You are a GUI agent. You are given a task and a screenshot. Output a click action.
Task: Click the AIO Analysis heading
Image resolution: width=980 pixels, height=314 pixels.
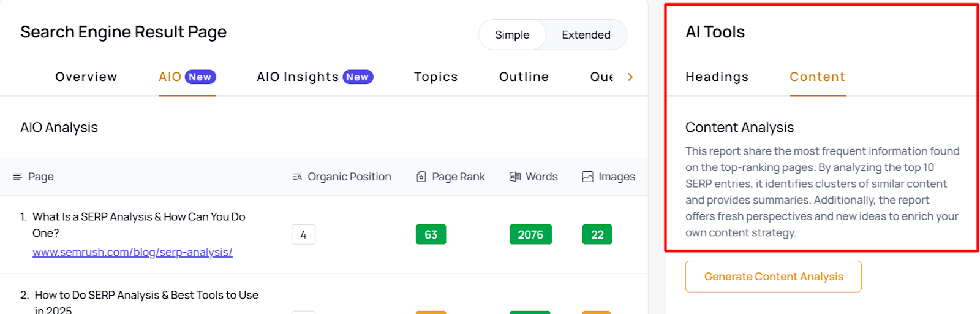tap(59, 128)
